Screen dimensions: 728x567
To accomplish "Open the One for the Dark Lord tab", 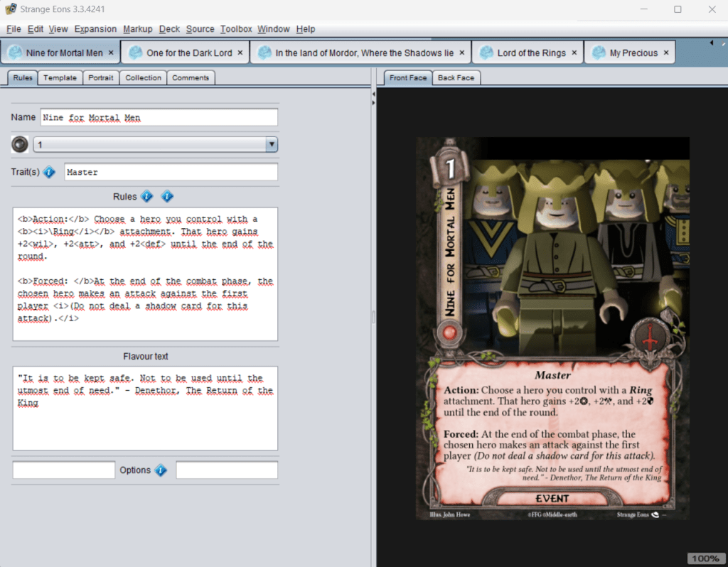I will (189, 53).
